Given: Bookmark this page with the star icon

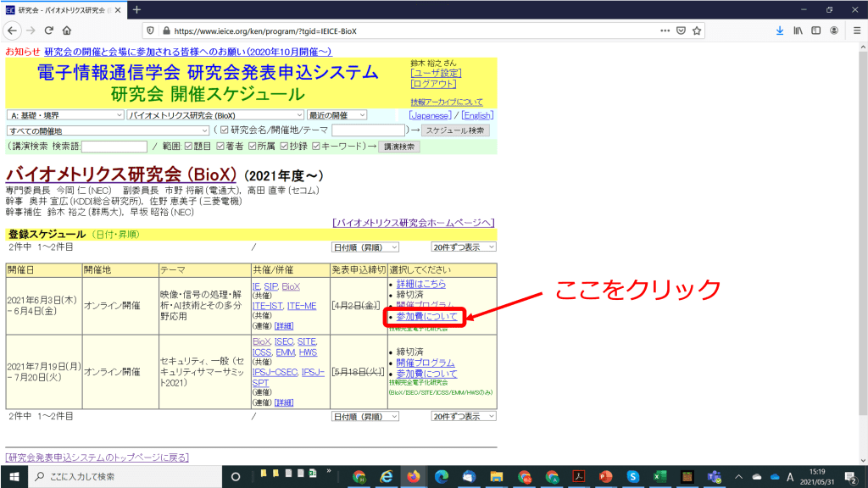Looking at the screenshot, I should click(x=697, y=30).
